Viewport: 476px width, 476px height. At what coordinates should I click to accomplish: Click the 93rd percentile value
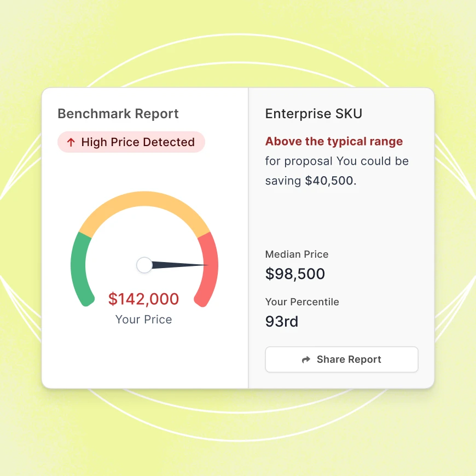(282, 321)
